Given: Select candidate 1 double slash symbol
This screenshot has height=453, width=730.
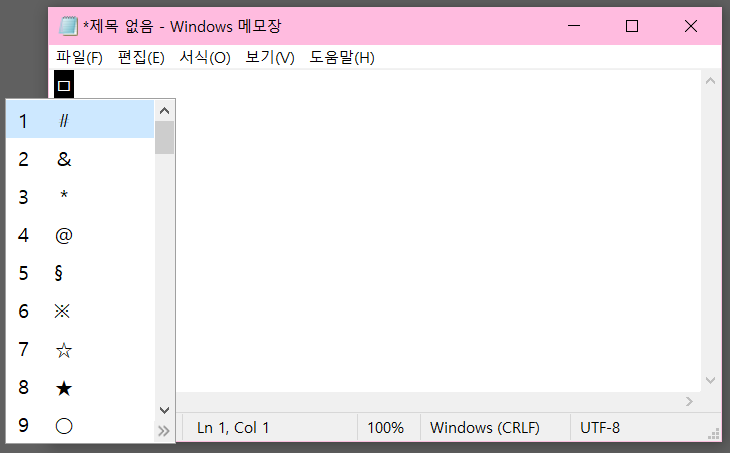Looking at the screenshot, I should coord(80,121).
